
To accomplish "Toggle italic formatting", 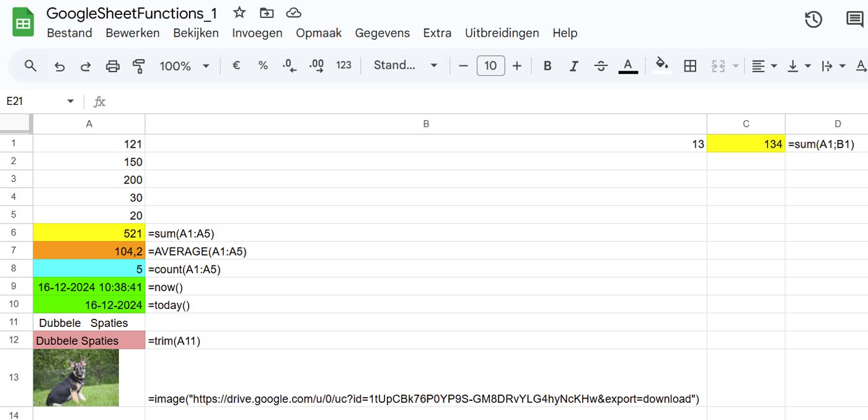I will tap(574, 65).
